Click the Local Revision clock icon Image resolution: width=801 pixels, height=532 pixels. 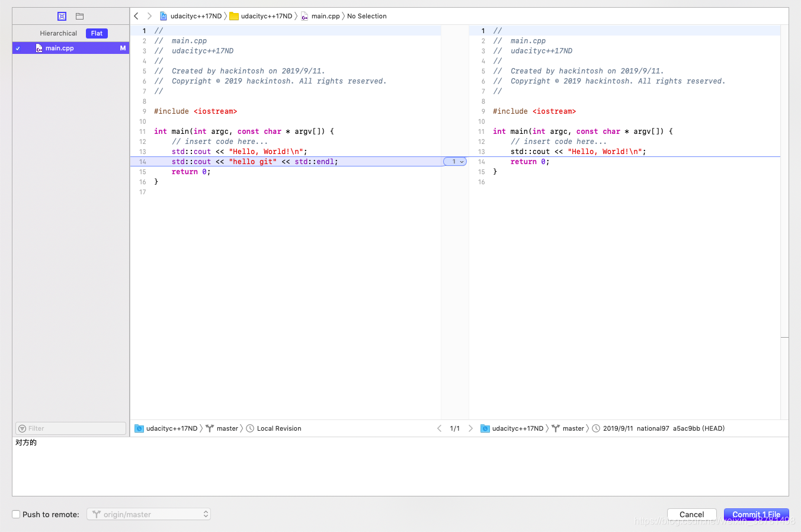(x=250, y=428)
